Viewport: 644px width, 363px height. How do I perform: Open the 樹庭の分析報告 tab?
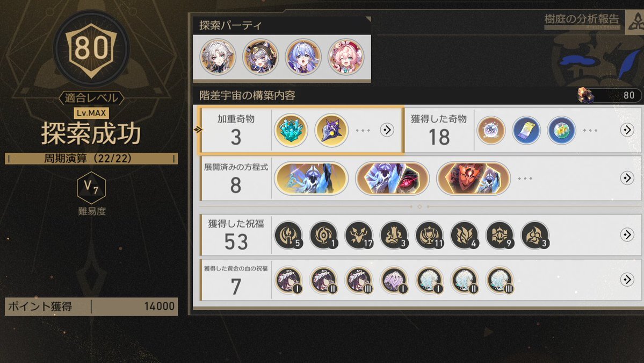581,19
